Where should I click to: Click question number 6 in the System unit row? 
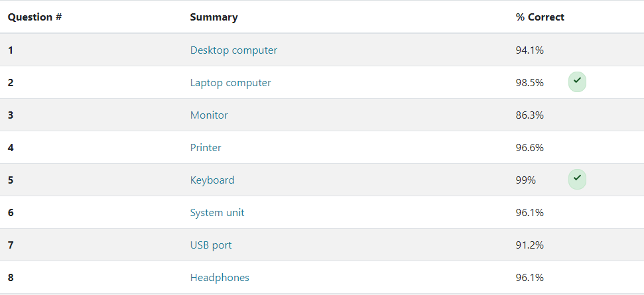coord(11,213)
